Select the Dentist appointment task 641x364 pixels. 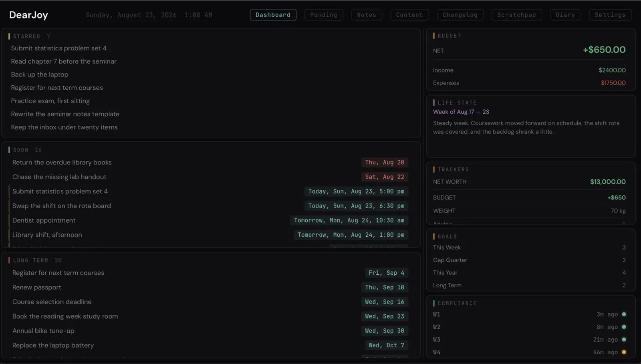coord(44,220)
